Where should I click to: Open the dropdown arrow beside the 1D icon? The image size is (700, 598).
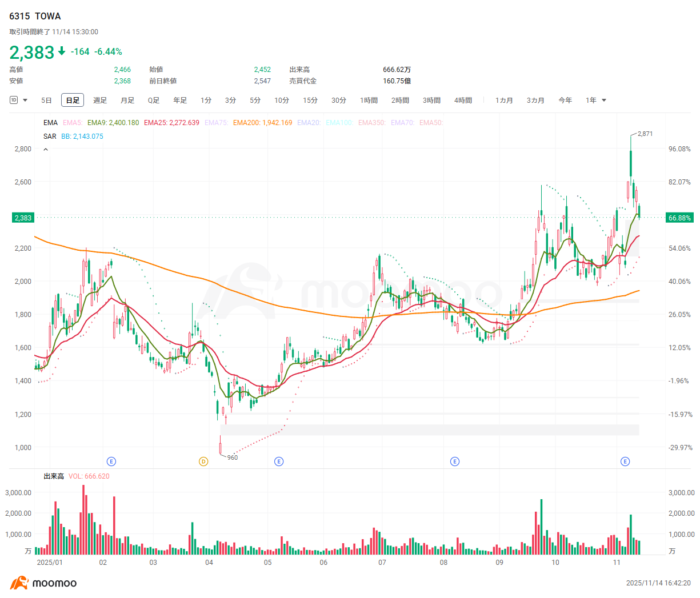coord(25,101)
